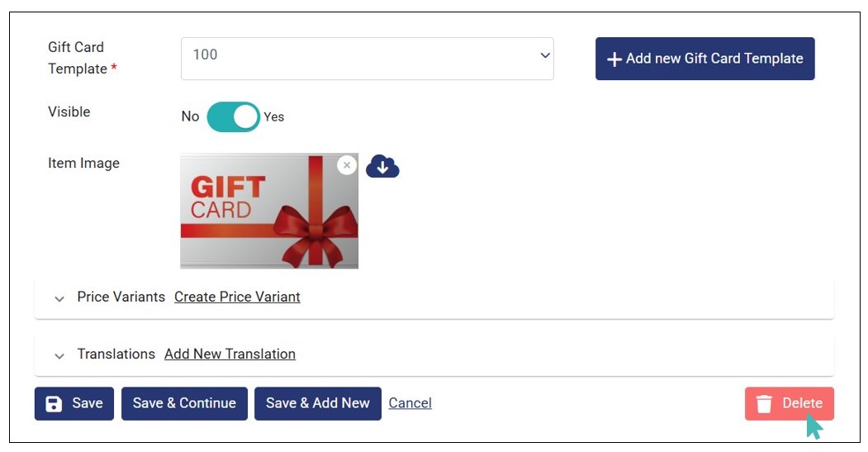Click the gift card item image thumbnail
The width and height of the screenshot is (868, 452).
pos(269,212)
